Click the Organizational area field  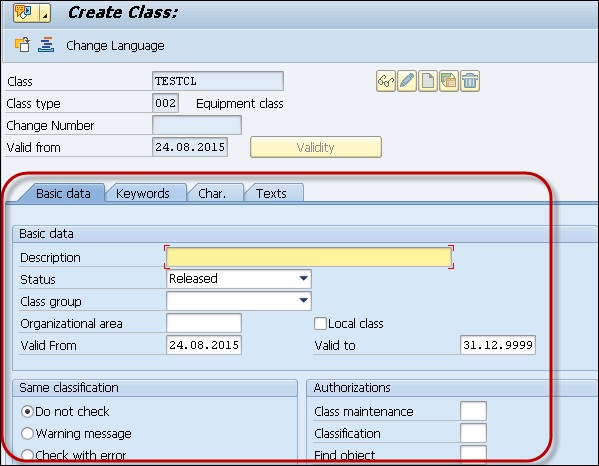[x=204, y=323]
